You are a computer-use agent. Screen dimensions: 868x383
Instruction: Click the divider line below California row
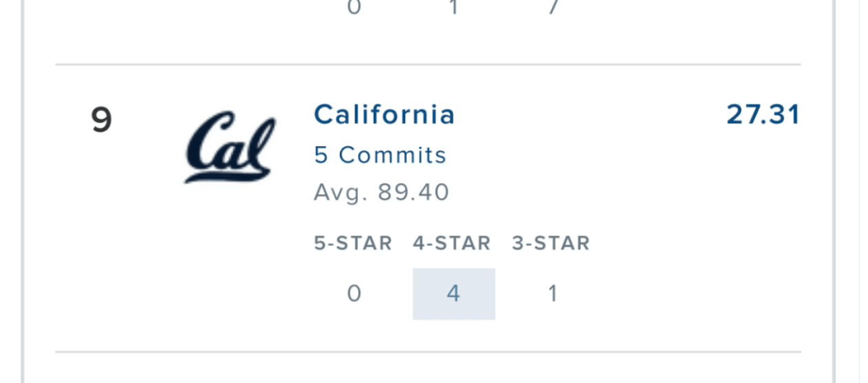(428, 352)
